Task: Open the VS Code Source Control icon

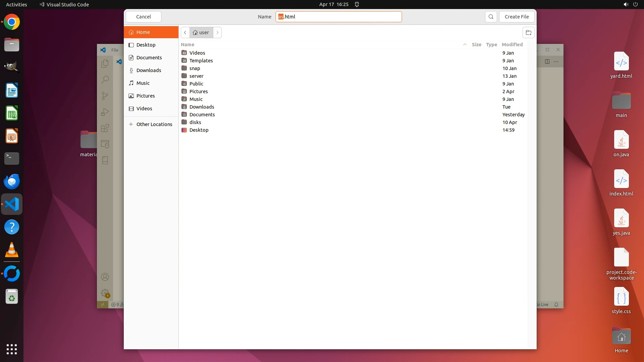Action: (105, 96)
